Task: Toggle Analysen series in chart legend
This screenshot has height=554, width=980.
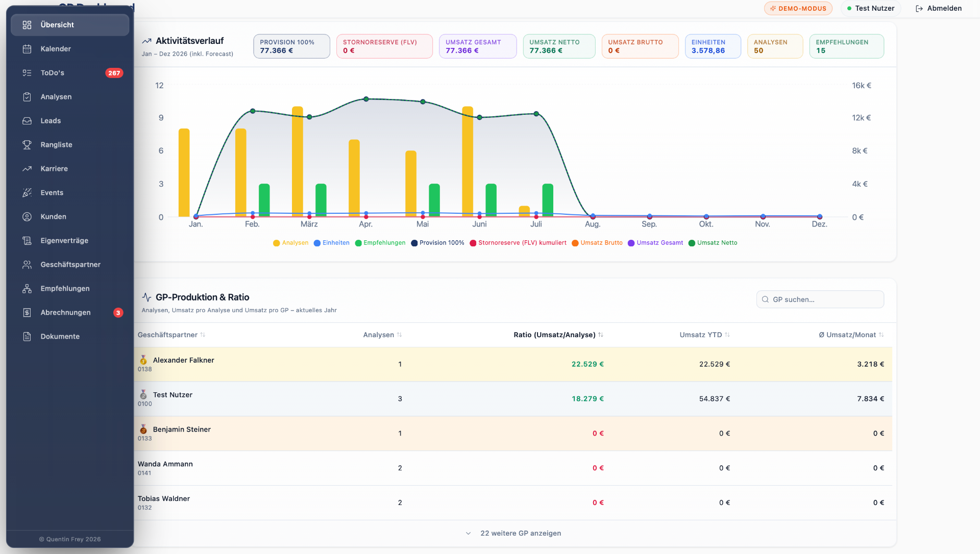Action: click(291, 243)
